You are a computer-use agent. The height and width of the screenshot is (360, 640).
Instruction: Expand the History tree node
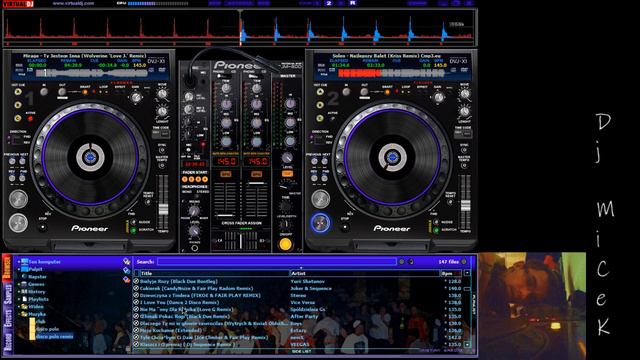(19, 292)
